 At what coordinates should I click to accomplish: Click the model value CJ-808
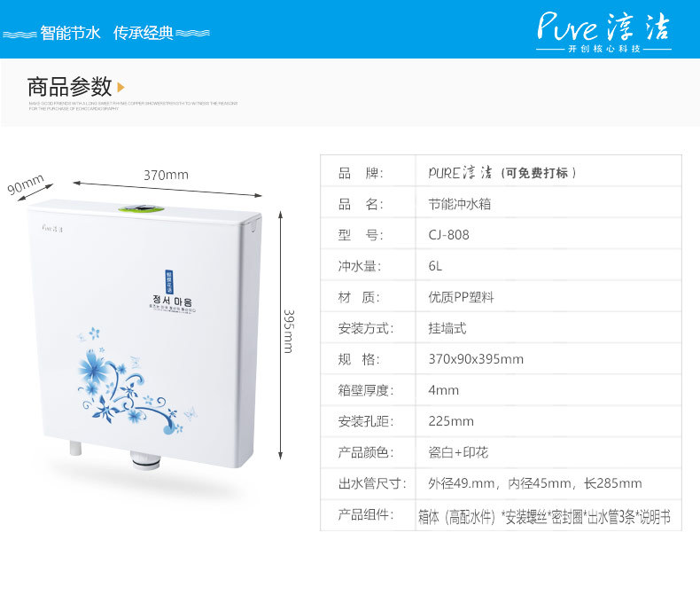tap(448, 235)
